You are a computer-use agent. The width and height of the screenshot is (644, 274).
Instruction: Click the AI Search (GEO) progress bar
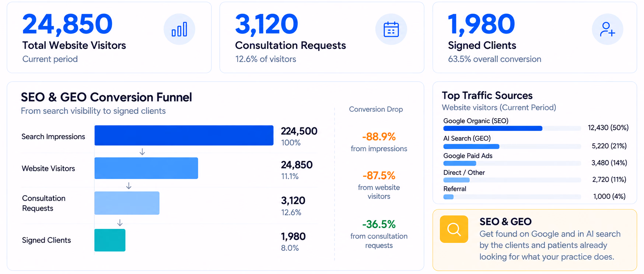pos(512,146)
